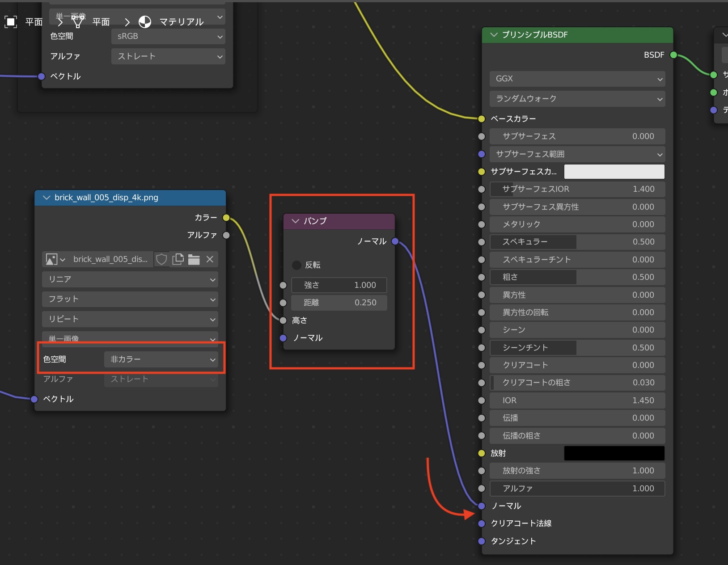
Task: Click the fake user shield icon
Action: tap(161, 259)
